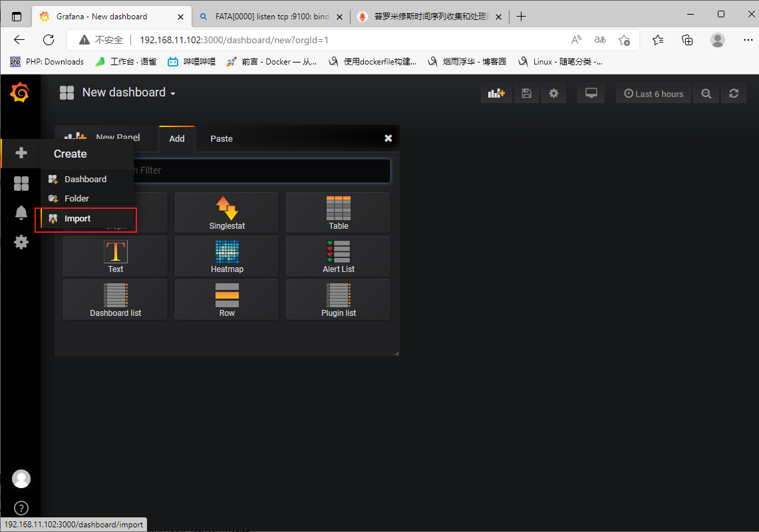
Task: Click the panel search filter field
Action: click(261, 170)
